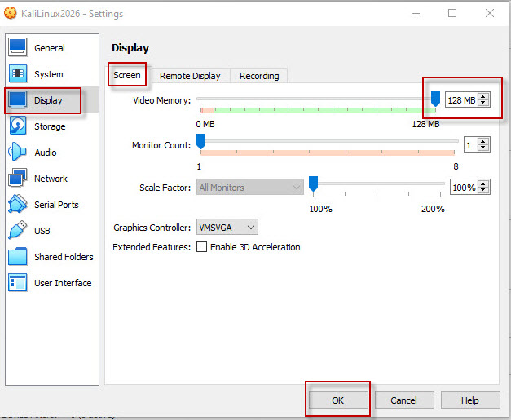This screenshot has height=420, width=511.
Task: Open the Storage disk icon
Action: point(17,126)
